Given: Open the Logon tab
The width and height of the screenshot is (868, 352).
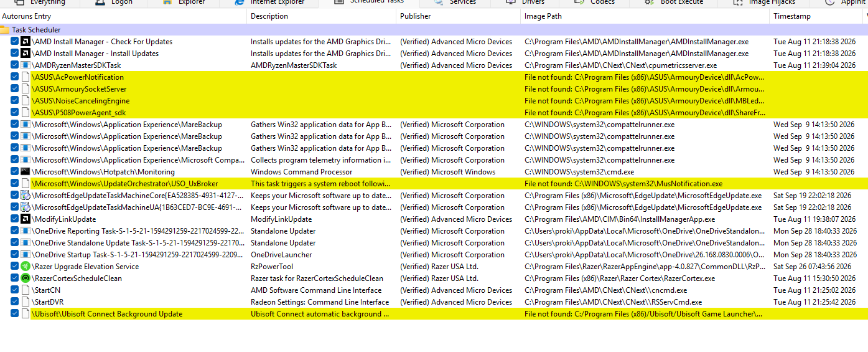Looking at the screenshot, I should tap(114, 3).
